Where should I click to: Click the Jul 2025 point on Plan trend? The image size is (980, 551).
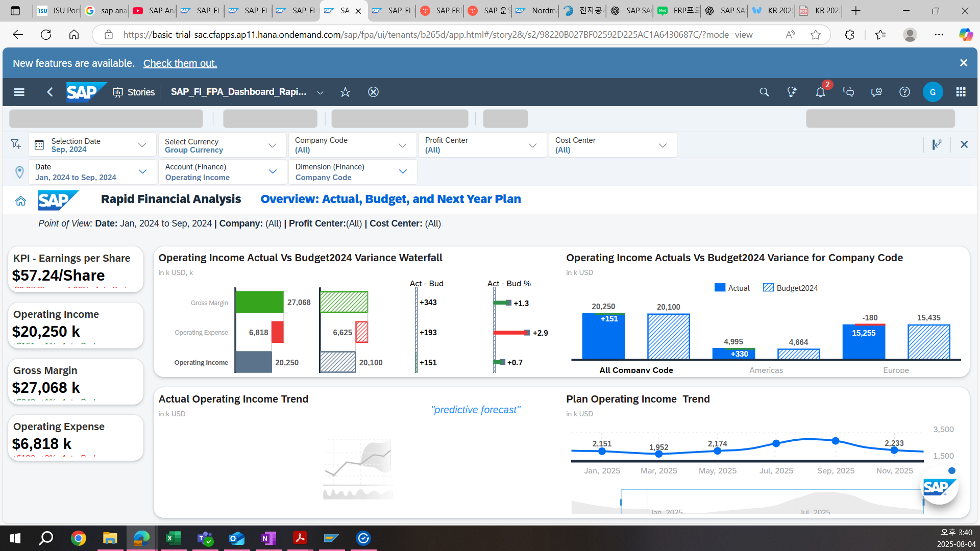776,443
